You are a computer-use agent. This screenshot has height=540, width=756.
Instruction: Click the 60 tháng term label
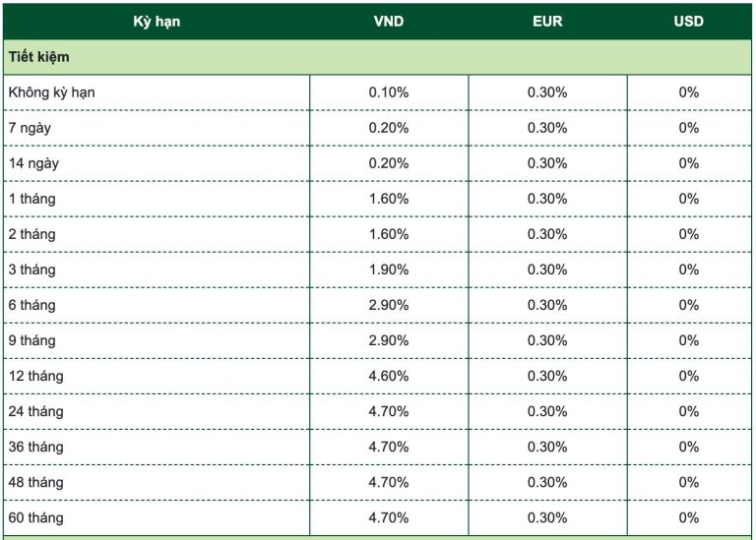(x=36, y=517)
